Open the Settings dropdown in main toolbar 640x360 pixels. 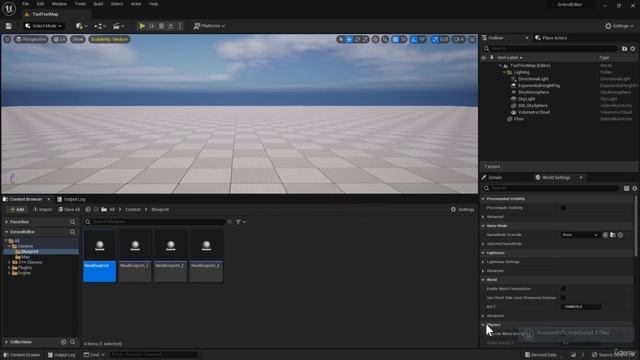pyautogui.click(x=619, y=26)
